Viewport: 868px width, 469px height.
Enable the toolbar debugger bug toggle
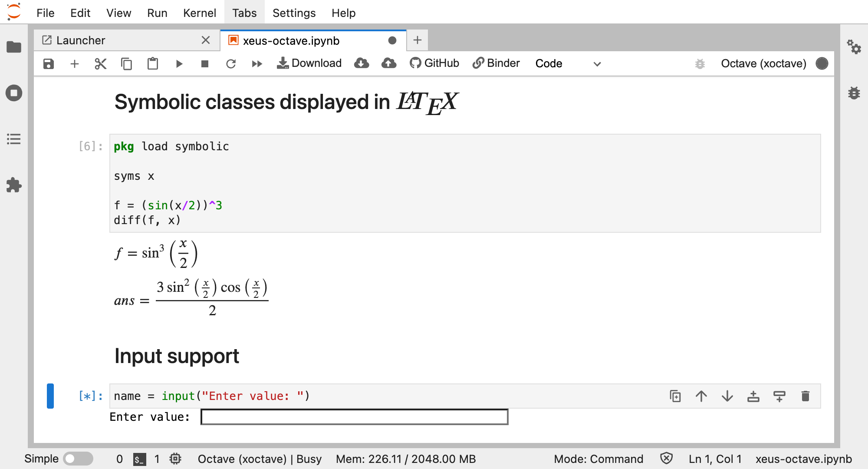point(700,64)
